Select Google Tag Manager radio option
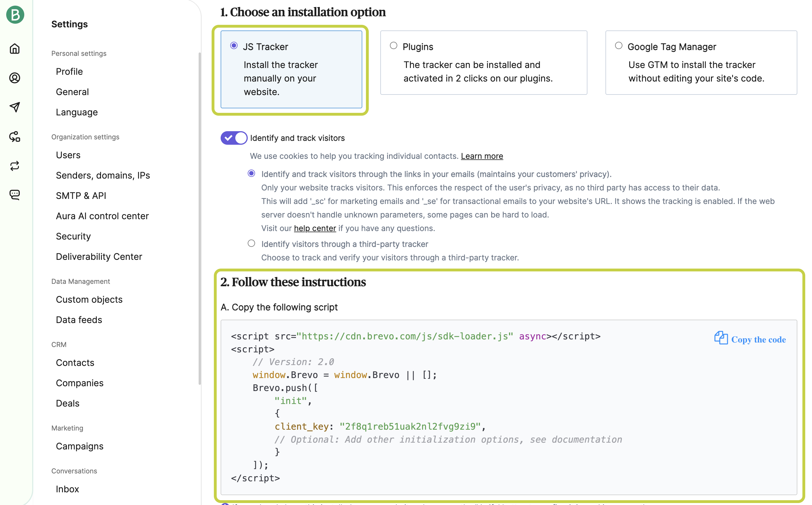Screen dimensions: 812x505 pyautogui.click(x=618, y=46)
